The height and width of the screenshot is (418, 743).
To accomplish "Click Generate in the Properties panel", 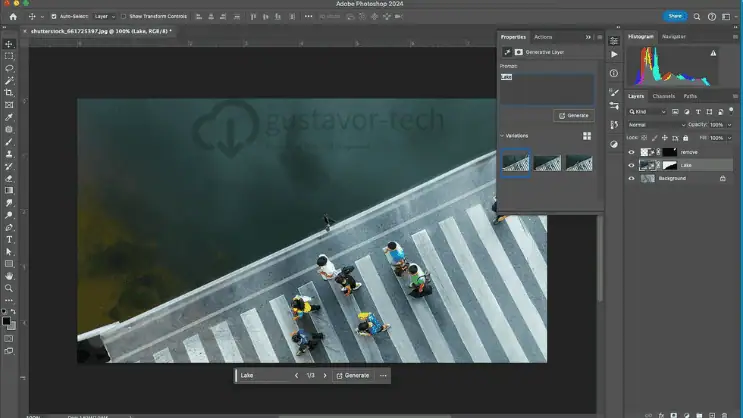I will 574,116.
